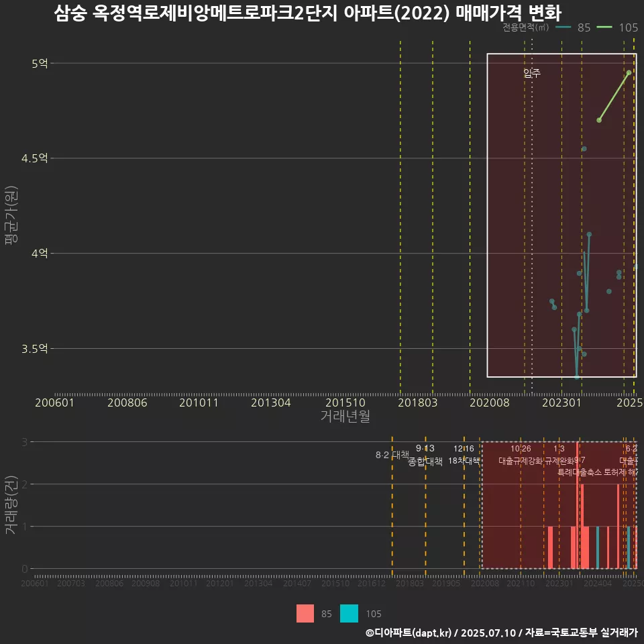Select the 105 line legend entry at top
Viewport: 644px width, 644px height.
(617, 28)
